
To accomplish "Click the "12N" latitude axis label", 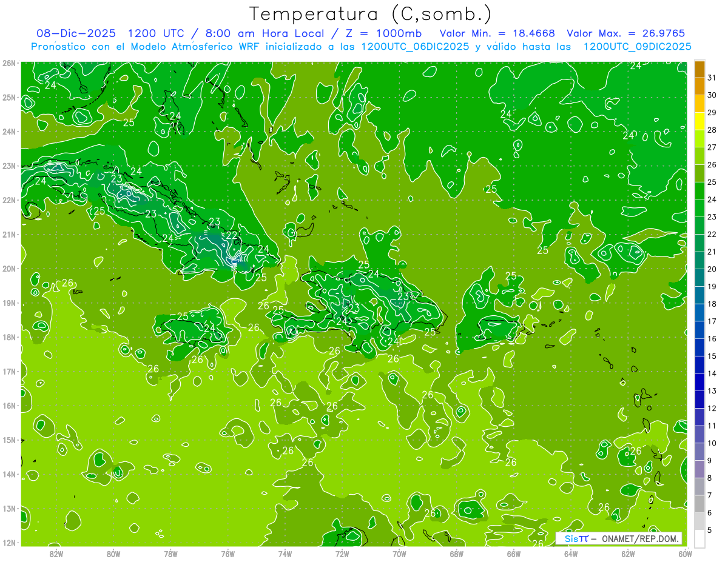I will [x=8, y=543].
